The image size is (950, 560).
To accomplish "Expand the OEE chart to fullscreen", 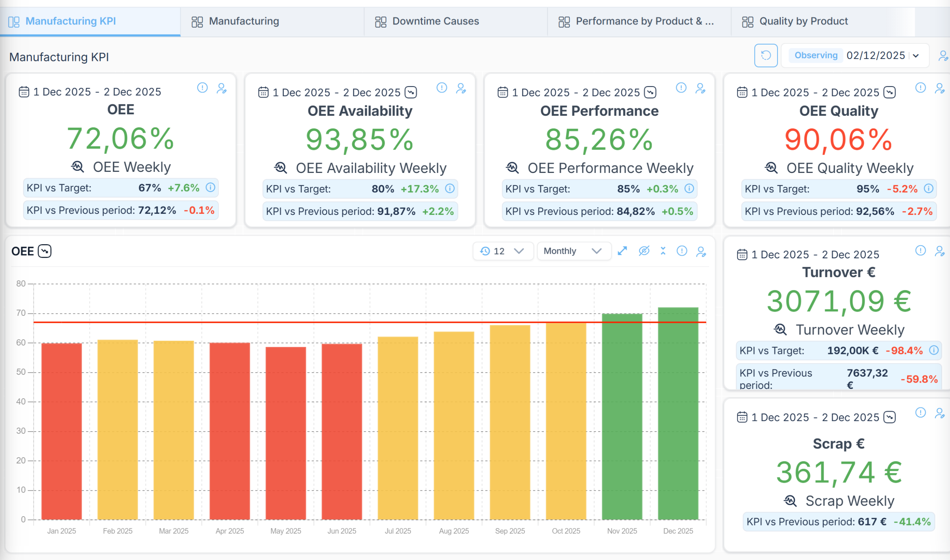I will pyautogui.click(x=622, y=251).
